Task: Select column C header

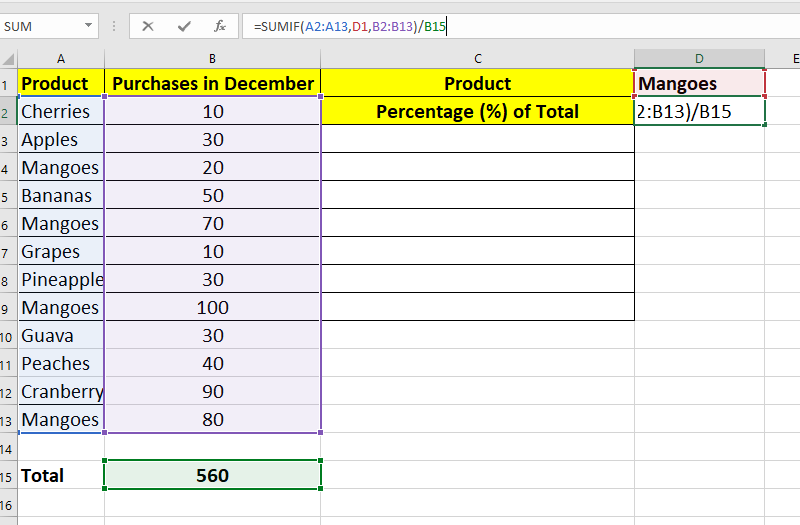Action: tap(477, 58)
